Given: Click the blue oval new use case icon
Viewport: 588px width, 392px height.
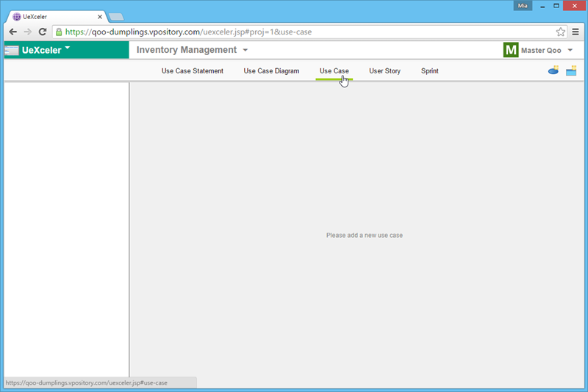Looking at the screenshot, I should 553,70.
